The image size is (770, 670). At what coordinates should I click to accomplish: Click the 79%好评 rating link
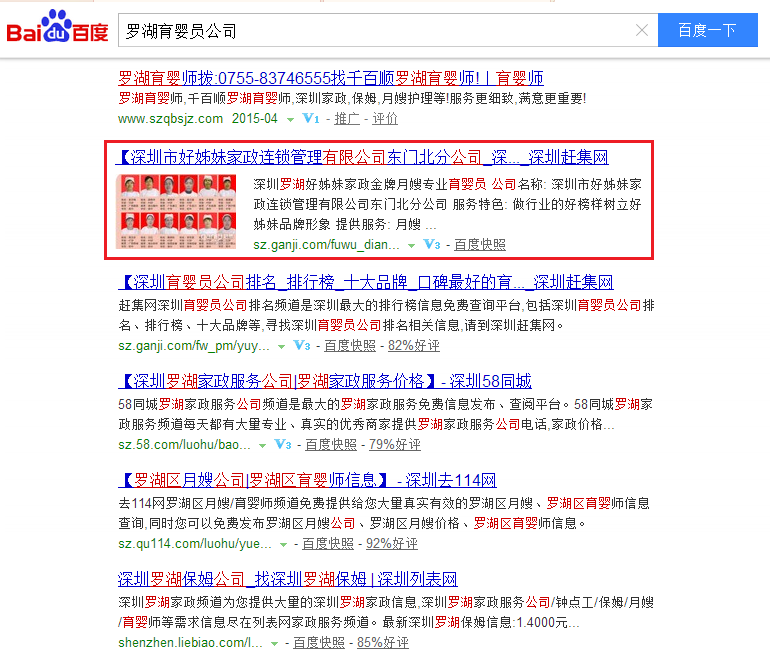pos(395,445)
